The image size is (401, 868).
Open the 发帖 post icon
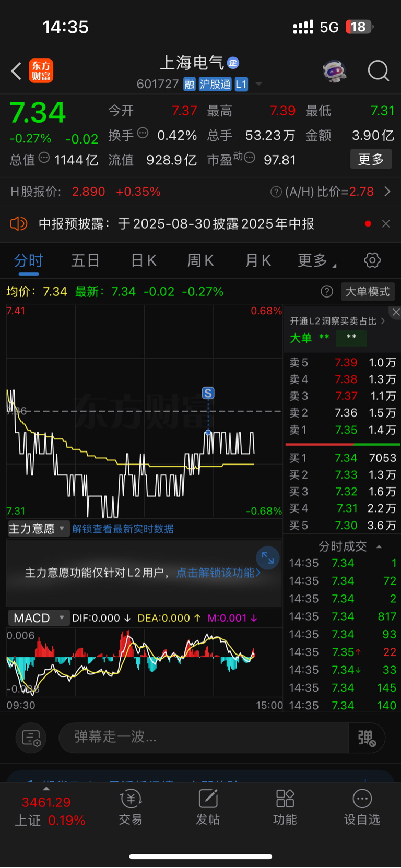208,807
